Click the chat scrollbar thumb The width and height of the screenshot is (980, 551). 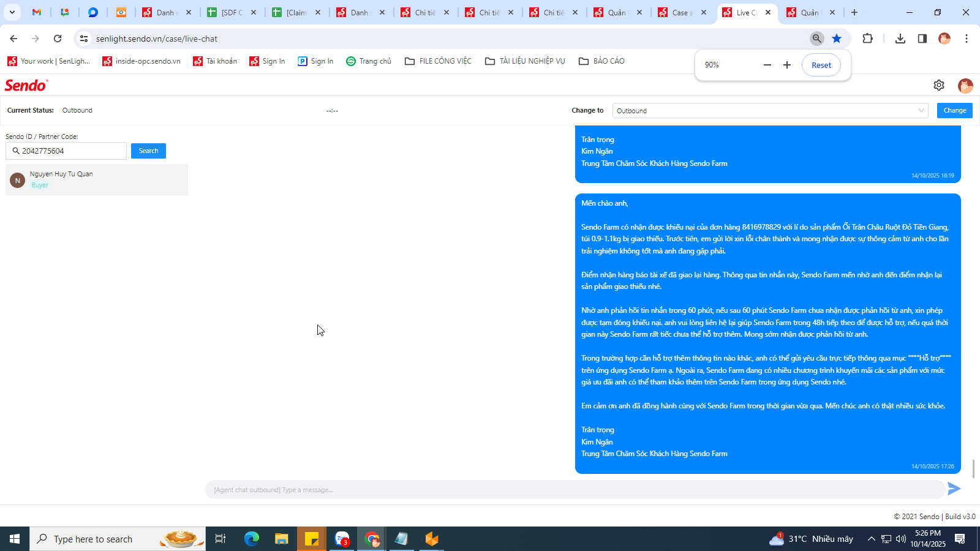coord(973,469)
